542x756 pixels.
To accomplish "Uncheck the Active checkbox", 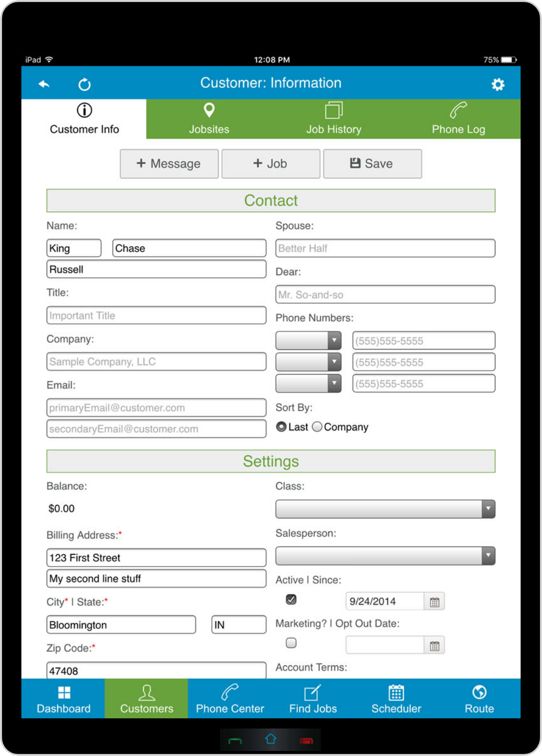I will (x=291, y=599).
